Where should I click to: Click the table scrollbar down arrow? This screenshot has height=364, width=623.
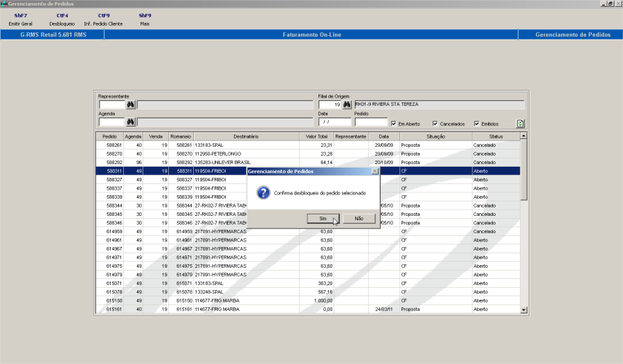click(524, 310)
